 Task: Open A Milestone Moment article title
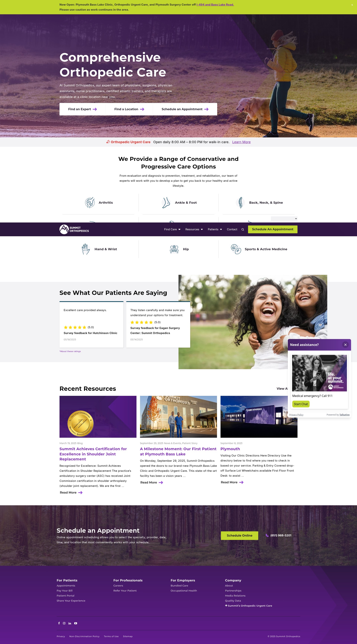(x=178, y=451)
